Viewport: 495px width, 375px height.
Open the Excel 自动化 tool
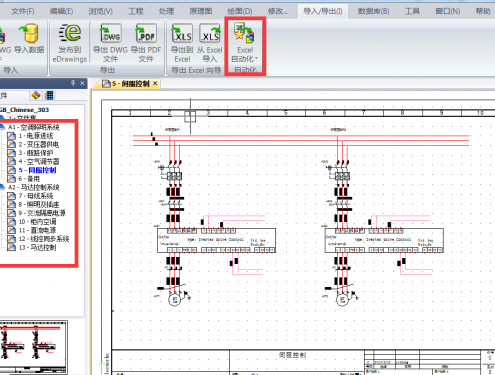point(245,43)
